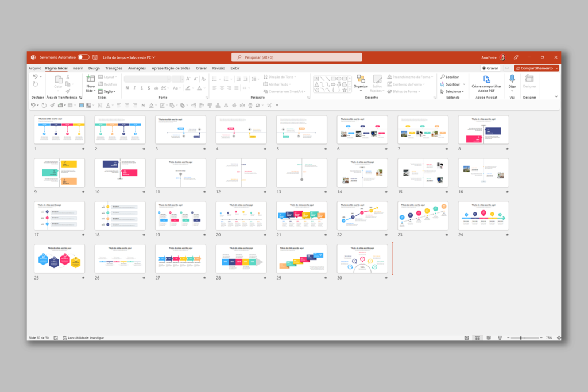Click the Organizar icon in Desenho group

coord(361,78)
